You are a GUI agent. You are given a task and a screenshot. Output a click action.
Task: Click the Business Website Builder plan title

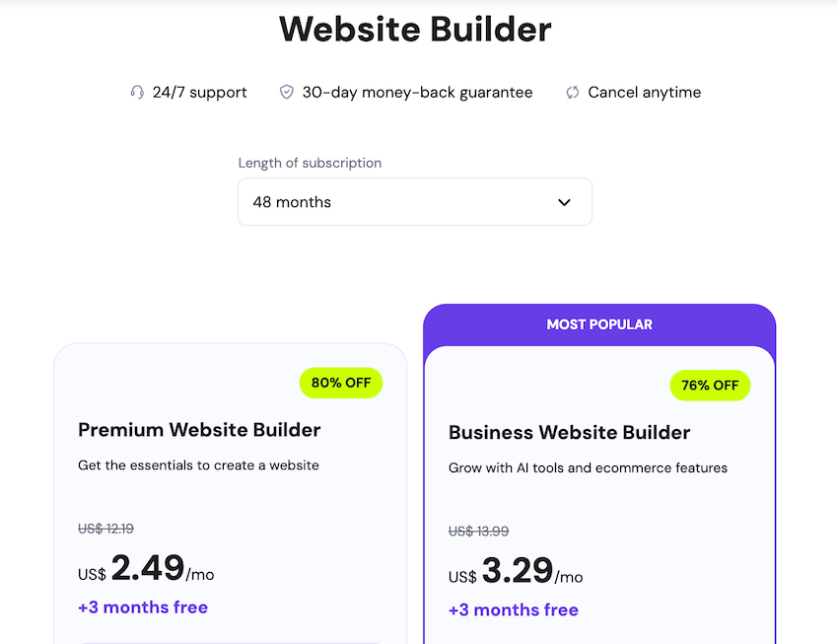[569, 433]
